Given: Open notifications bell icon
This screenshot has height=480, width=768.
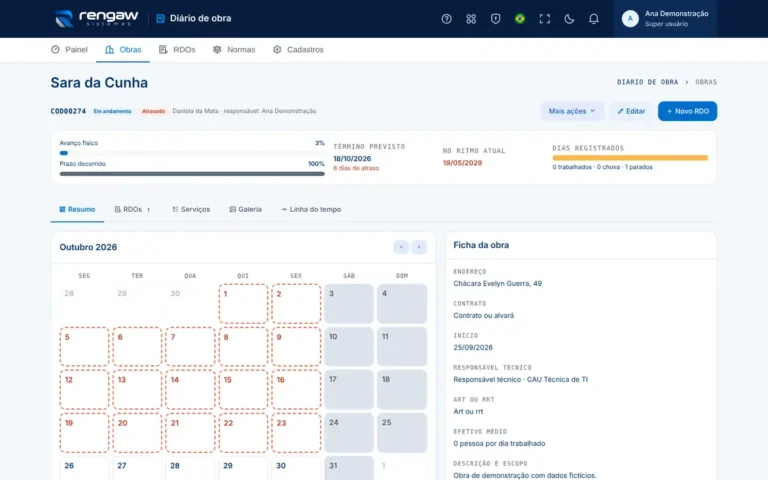Looking at the screenshot, I should pyautogui.click(x=593, y=19).
